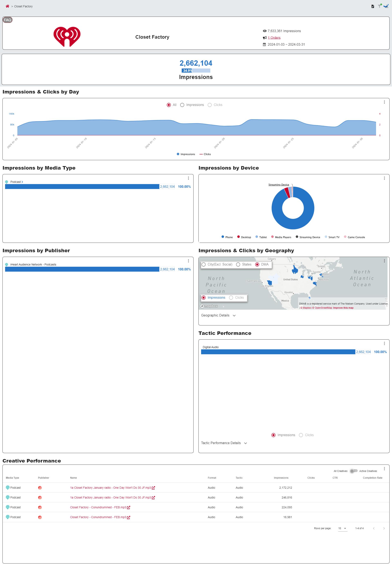The height and width of the screenshot is (566, 392).
Task: Open the blue boat icon at top right
Action: pos(386,6)
